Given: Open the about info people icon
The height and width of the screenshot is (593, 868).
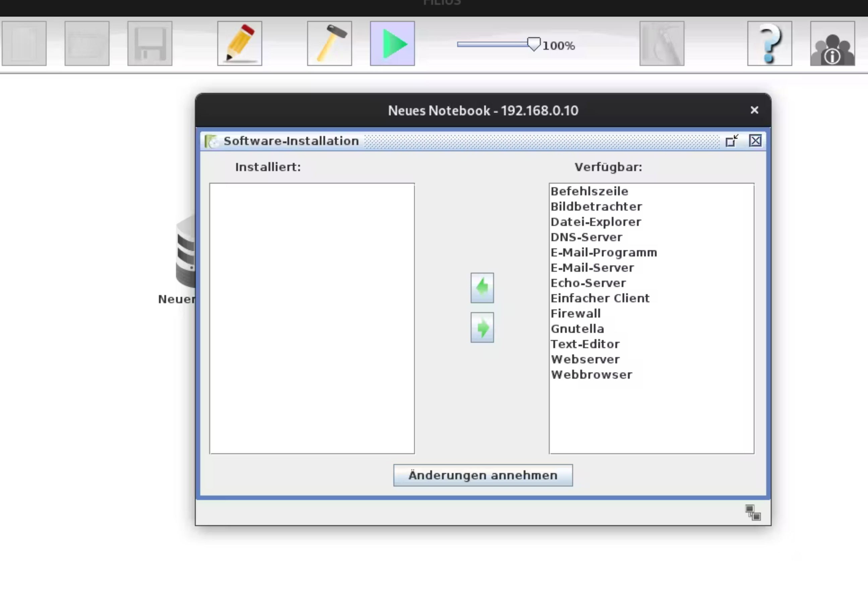Looking at the screenshot, I should coord(832,43).
